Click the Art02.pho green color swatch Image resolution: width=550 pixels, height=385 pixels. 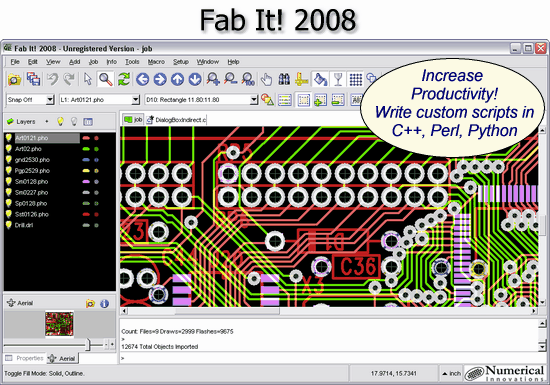tap(86, 149)
